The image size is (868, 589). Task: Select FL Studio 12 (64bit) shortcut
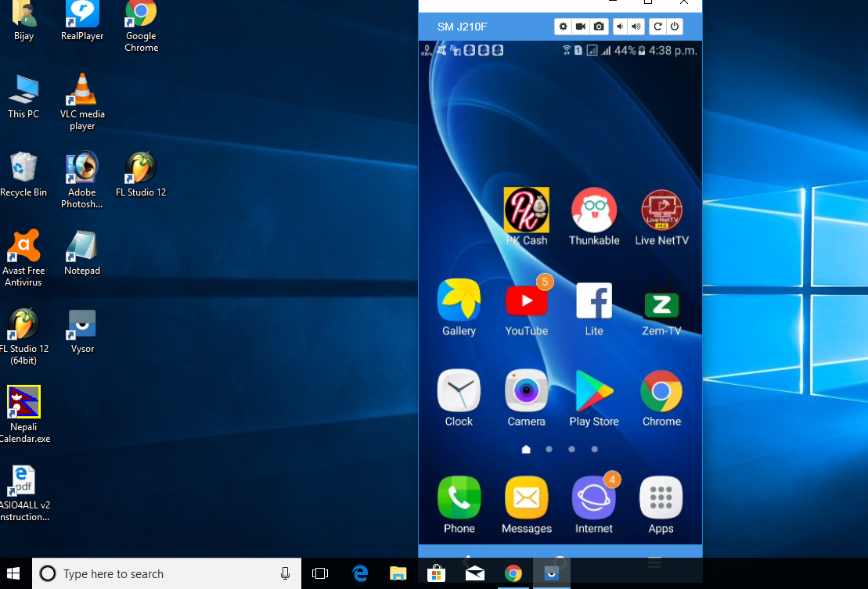point(23,337)
